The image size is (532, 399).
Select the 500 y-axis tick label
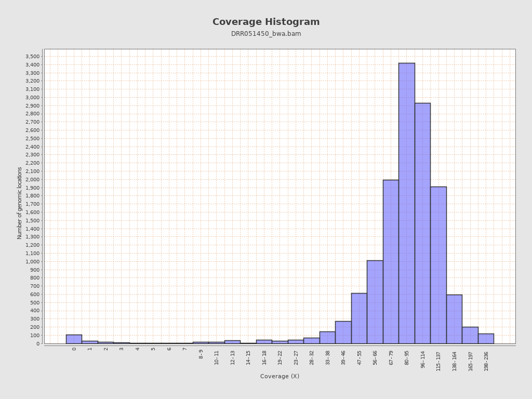click(x=35, y=303)
